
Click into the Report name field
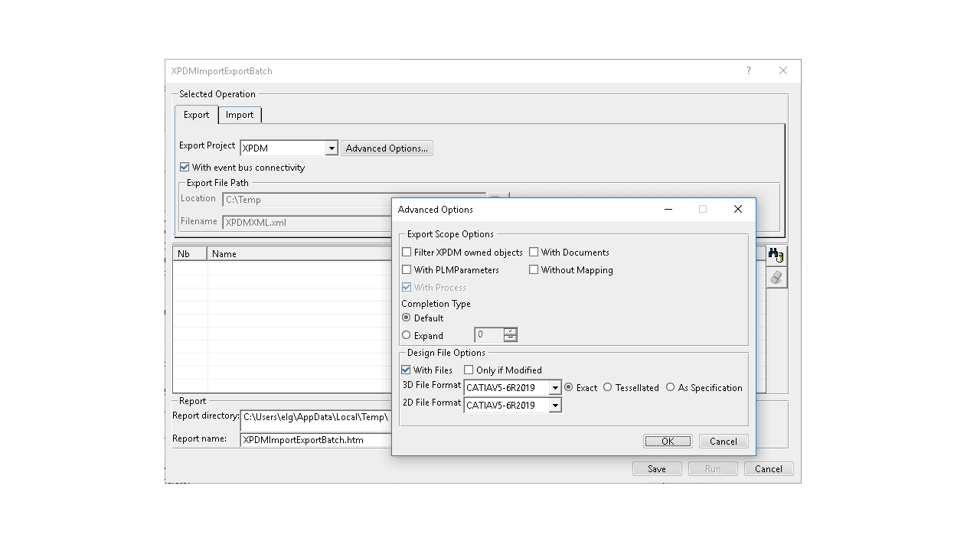315,440
